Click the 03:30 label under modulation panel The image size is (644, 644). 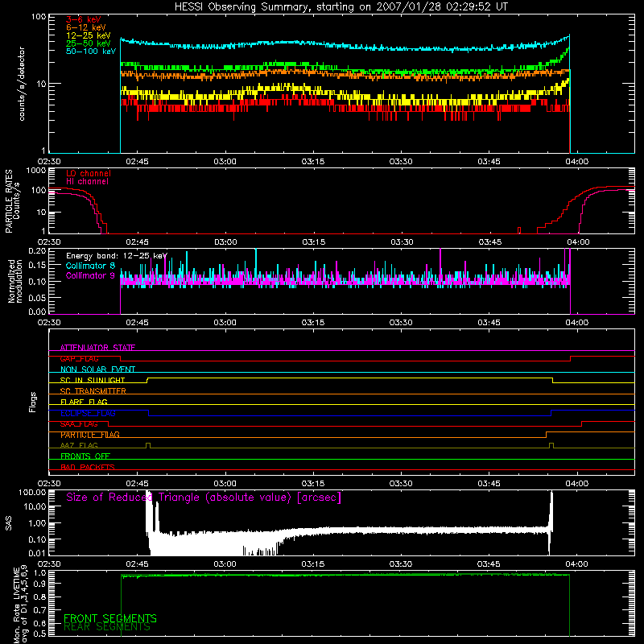pos(401,323)
